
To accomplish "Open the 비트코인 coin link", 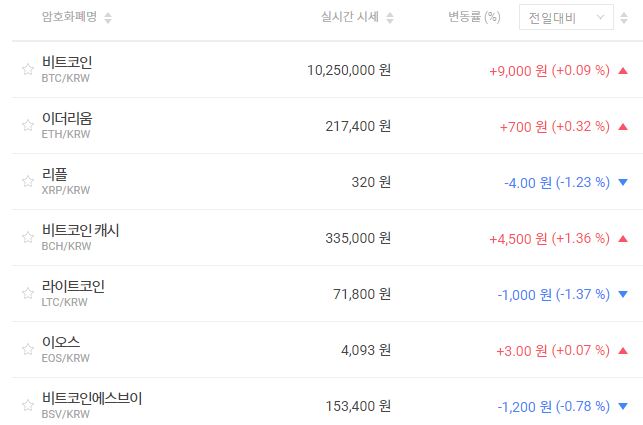I will (x=67, y=62).
